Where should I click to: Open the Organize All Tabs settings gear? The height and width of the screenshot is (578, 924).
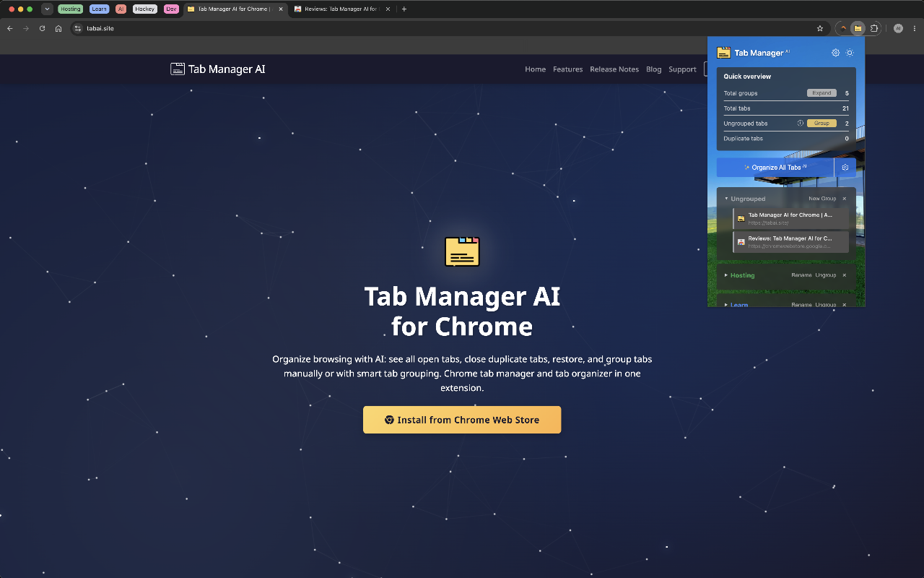click(845, 168)
